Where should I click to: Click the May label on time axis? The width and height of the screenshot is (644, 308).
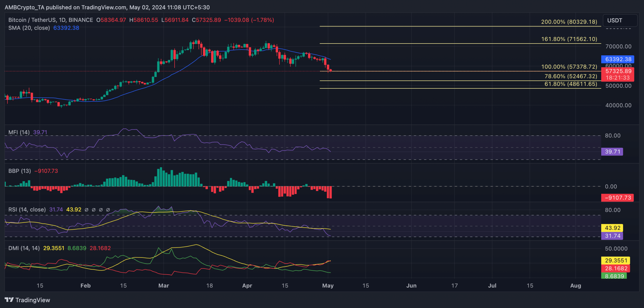click(x=328, y=286)
